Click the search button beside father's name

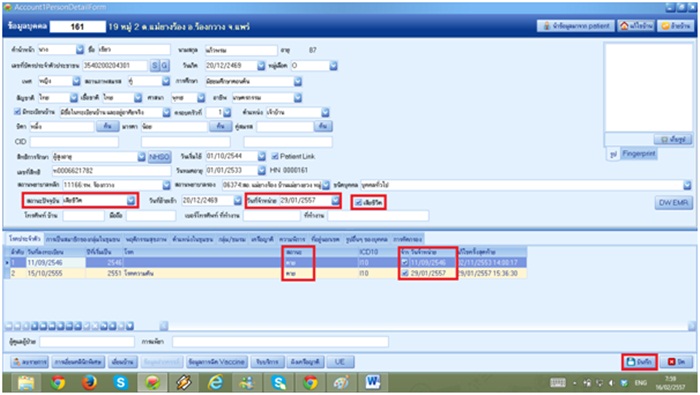pos(108,126)
